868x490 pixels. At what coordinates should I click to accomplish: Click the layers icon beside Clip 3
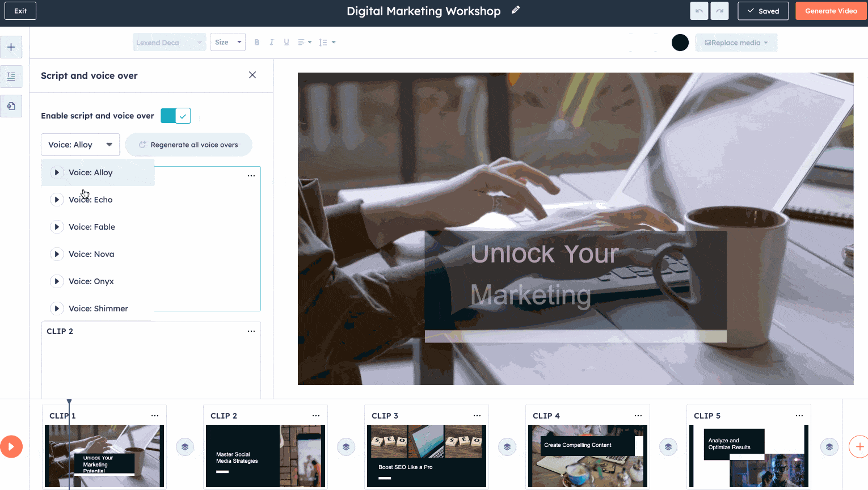click(507, 446)
